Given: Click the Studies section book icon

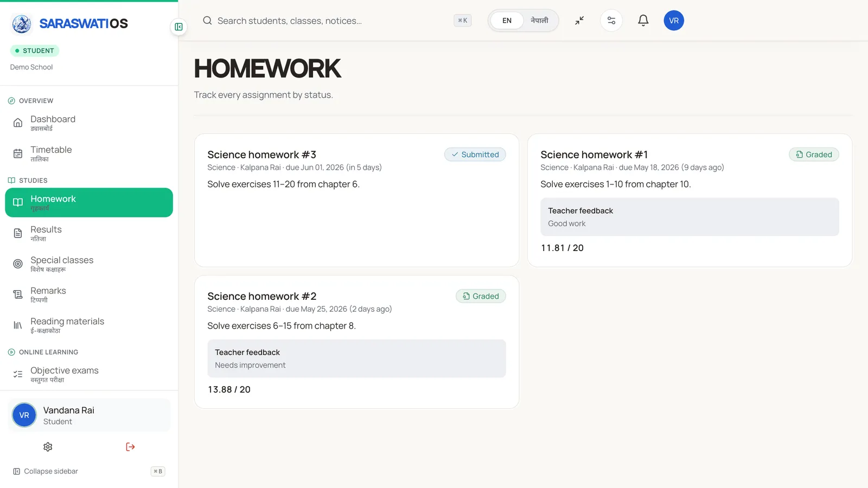Looking at the screenshot, I should pyautogui.click(x=11, y=181).
